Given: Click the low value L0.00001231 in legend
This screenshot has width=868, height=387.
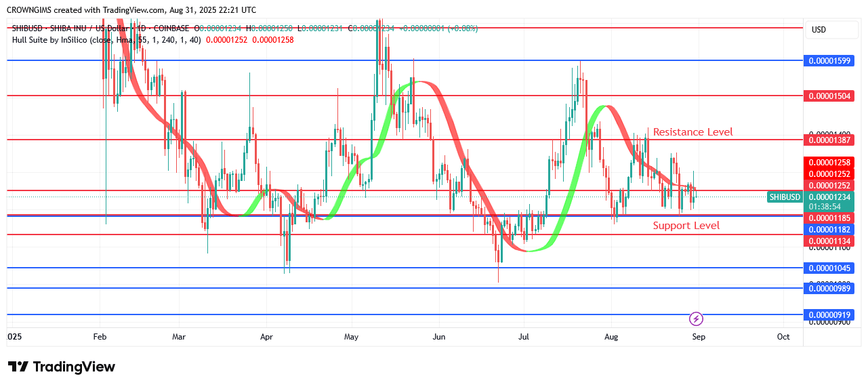Looking at the screenshot, I should click(320, 28).
